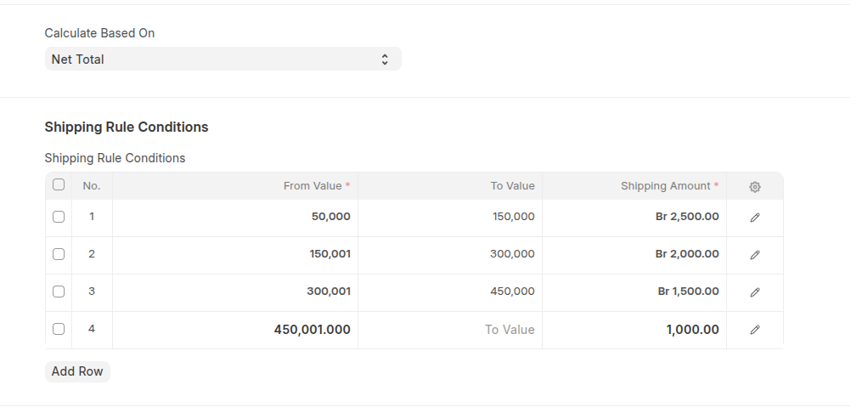Select the Br 2,500.00 shipping amount cell
This screenshot has height=419, width=868.
point(634,217)
